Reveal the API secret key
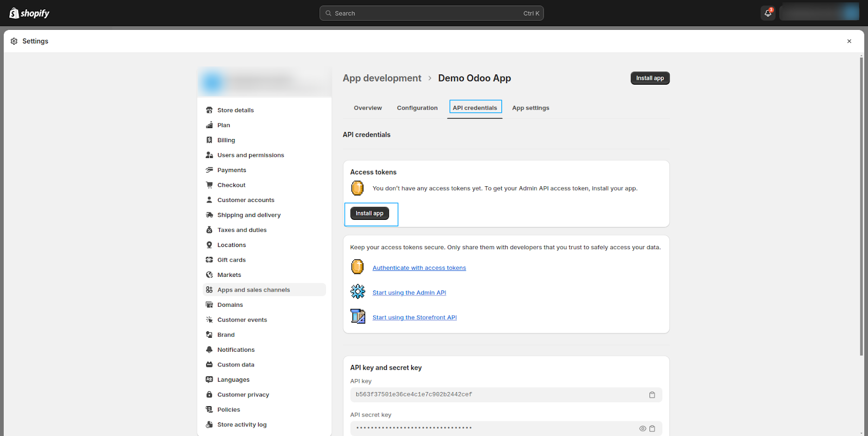This screenshot has height=436, width=868. (x=643, y=428)
